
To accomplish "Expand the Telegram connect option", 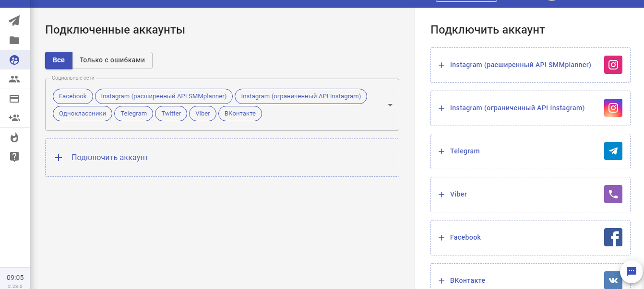I will click(530, 151).
